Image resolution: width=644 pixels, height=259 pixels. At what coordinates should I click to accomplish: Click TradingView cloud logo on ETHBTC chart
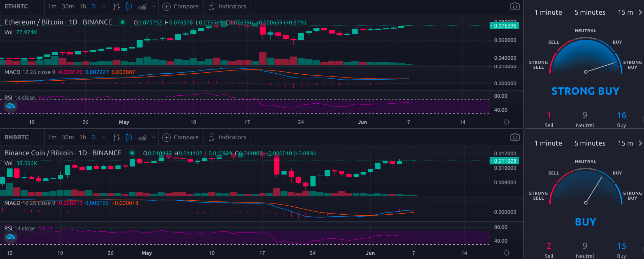point(11,106)
